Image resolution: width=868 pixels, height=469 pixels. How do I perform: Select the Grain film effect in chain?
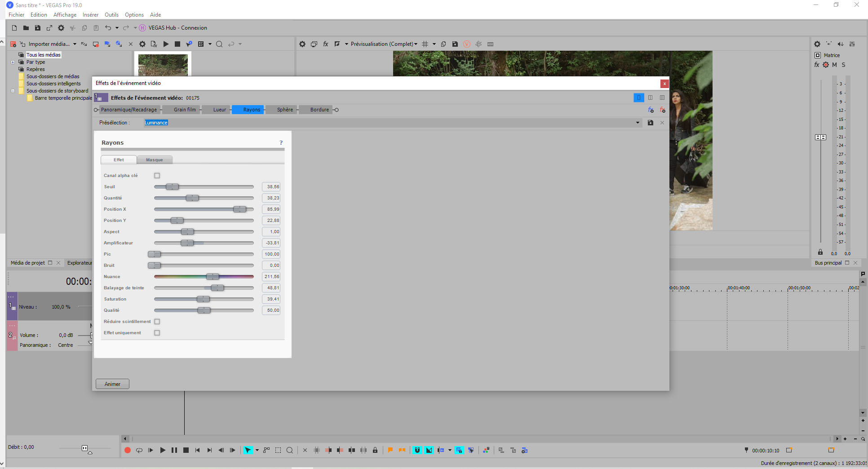185,110
